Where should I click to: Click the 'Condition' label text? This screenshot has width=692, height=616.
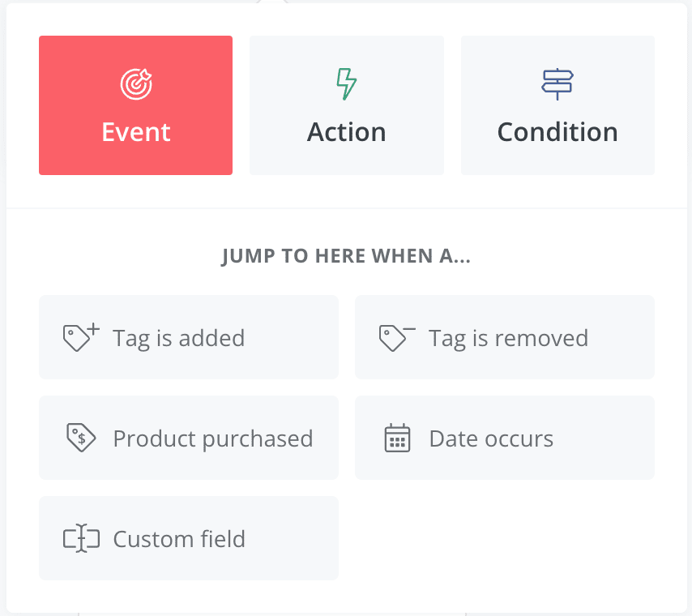coord(557,132)
